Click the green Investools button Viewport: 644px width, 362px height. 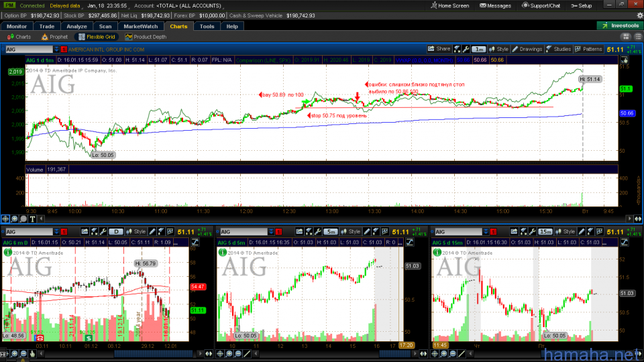click(620, 25)
